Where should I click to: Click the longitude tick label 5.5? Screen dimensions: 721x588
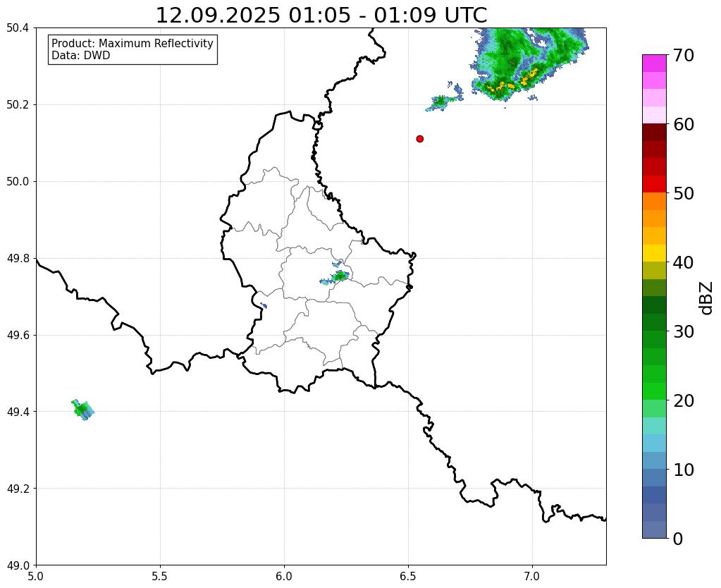(160, 576)
